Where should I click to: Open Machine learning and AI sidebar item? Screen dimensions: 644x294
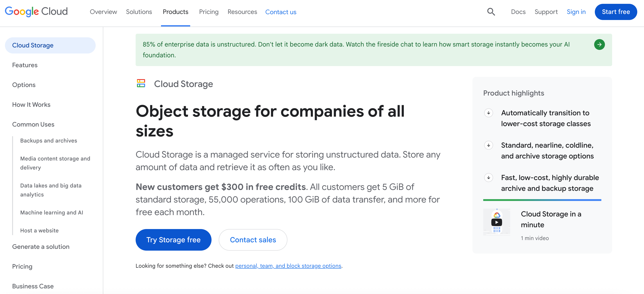pos(51,212)
